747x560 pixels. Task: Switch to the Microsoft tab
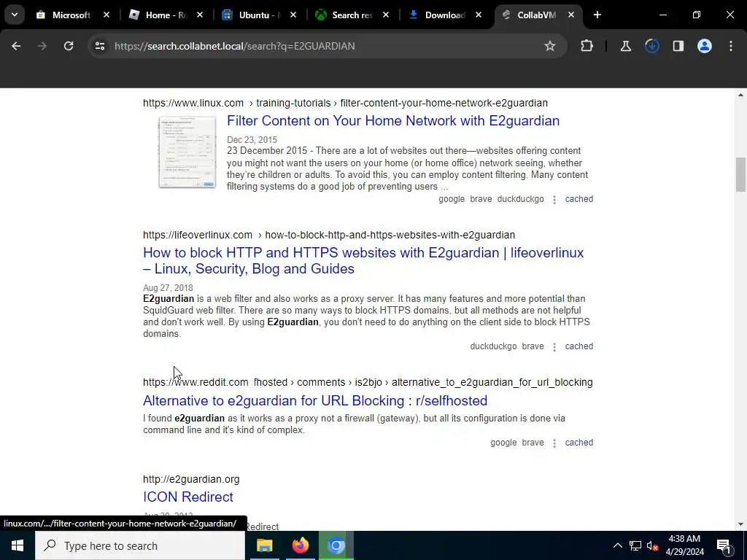pos(71,15)
